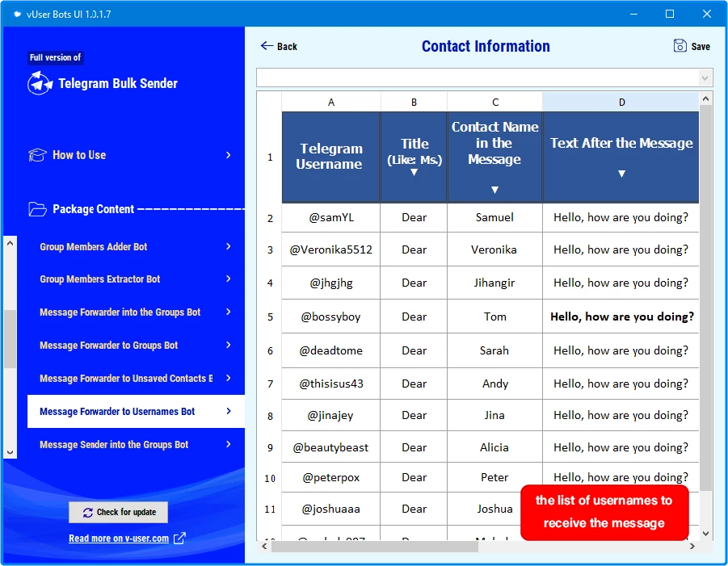
Task: Click the Back arrow icon
Action: [x=267, y=45]
